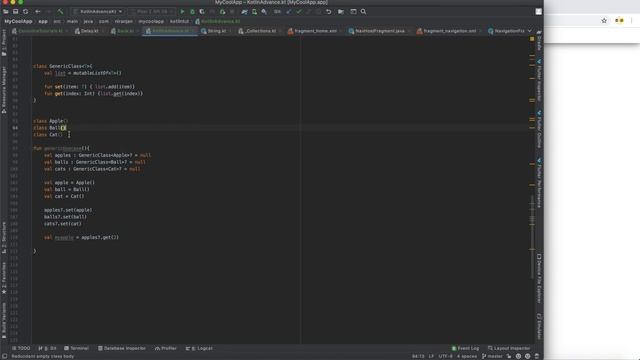Click the main breadcrumb segment
This screenshot has width=640, height=360.
tap(72, 21)
